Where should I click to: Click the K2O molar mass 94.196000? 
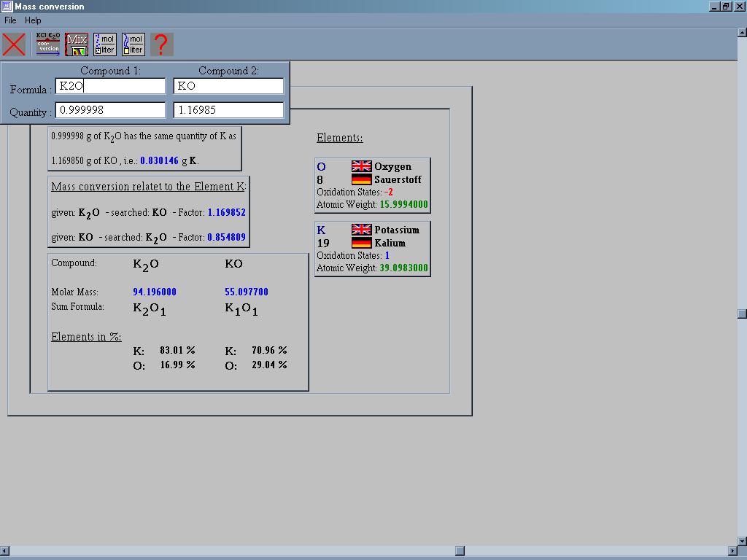point(155,292)
